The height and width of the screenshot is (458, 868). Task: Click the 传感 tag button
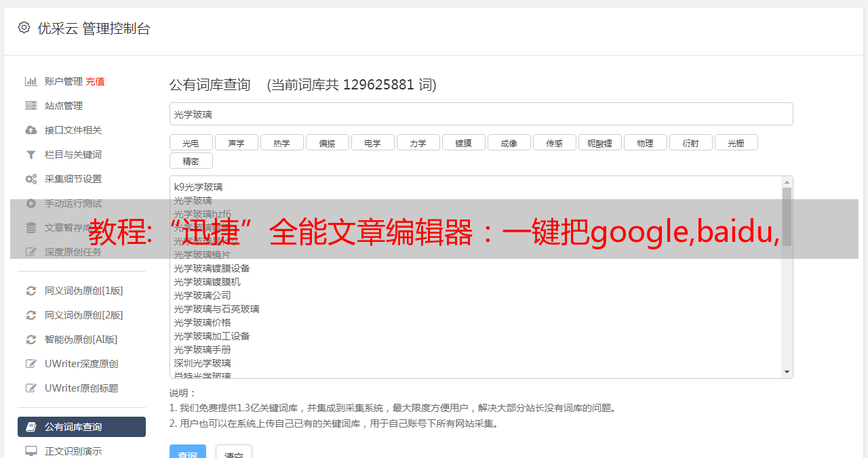tap(554, 142)
